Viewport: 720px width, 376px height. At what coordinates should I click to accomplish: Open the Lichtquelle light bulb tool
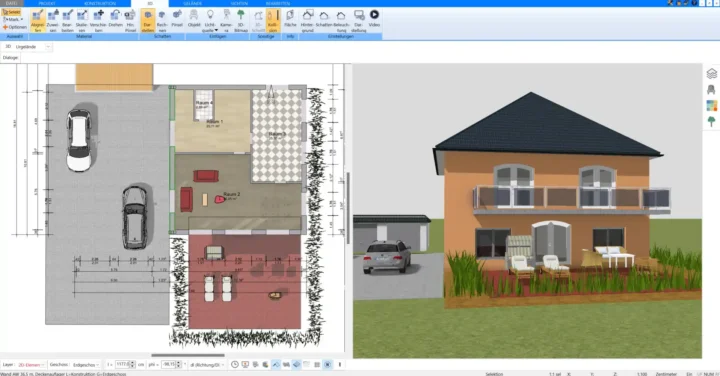pyautogui.click(x=210, y=21)
